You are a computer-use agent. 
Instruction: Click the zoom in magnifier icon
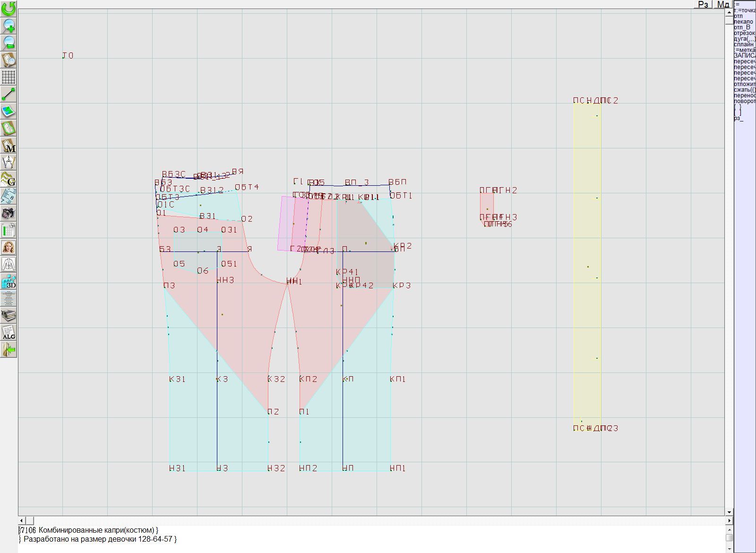9,26
